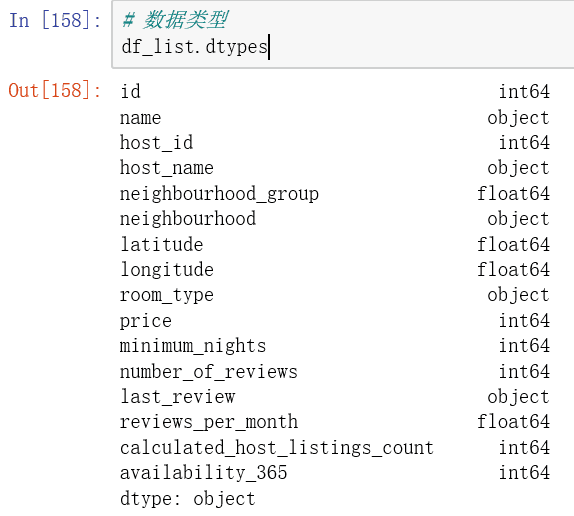Viewport: 574px width, 516px height.
Task: Select the 'last_review' row label
Action: [178, 397]
